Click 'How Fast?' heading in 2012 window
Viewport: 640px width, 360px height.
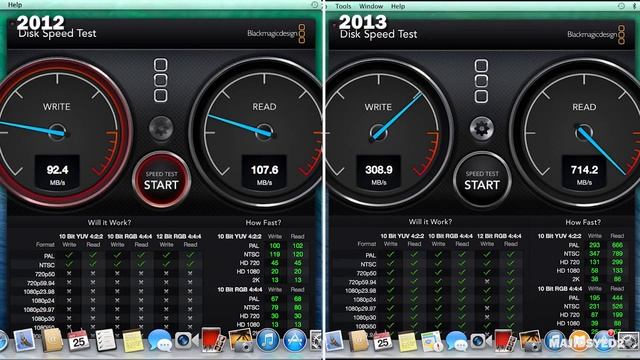(263, 222)
